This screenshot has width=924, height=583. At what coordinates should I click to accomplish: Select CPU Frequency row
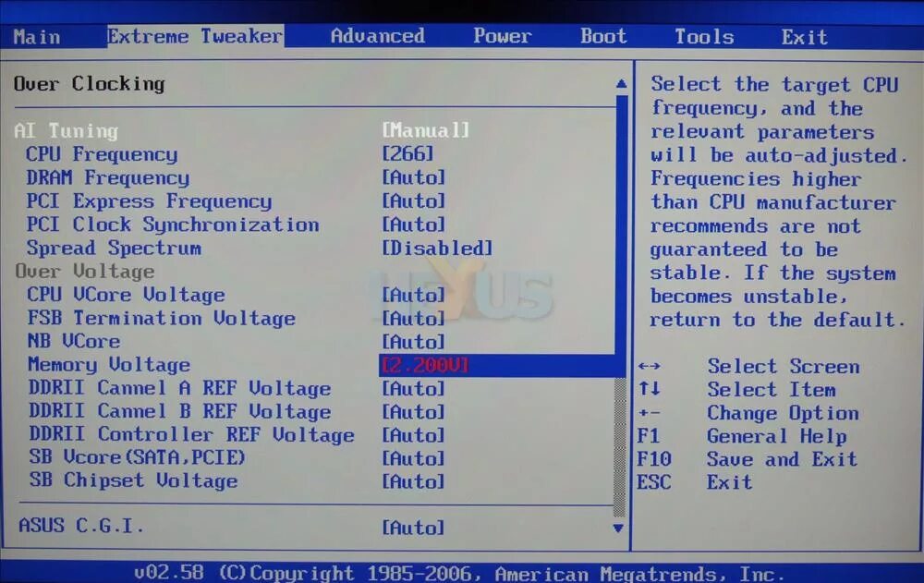[102, 154]
